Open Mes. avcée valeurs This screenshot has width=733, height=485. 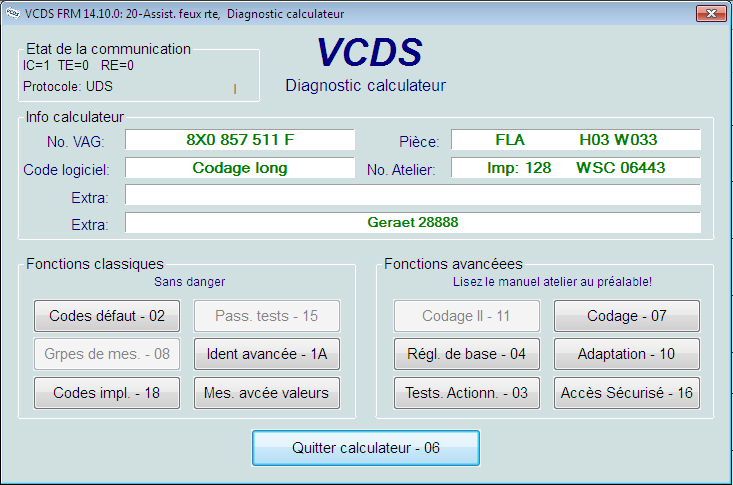pos(266,393)
